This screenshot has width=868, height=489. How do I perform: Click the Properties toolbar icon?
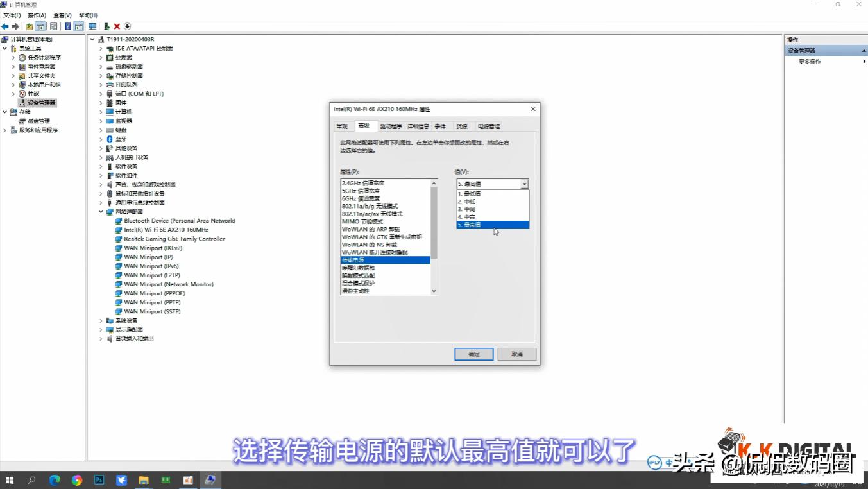coord(53,26)
